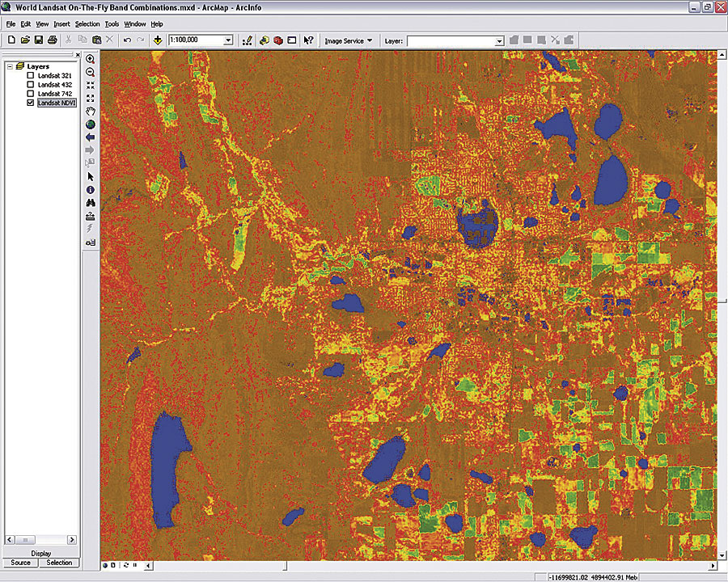The width and height of the screenshot is (728, 582).
Task: Enable the Landsat 321 layer checkbox
Action: click(x=31, y=75)
